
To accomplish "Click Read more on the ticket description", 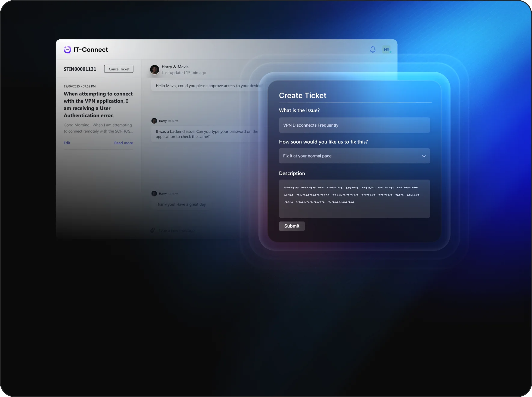I will tap(124, 143).
